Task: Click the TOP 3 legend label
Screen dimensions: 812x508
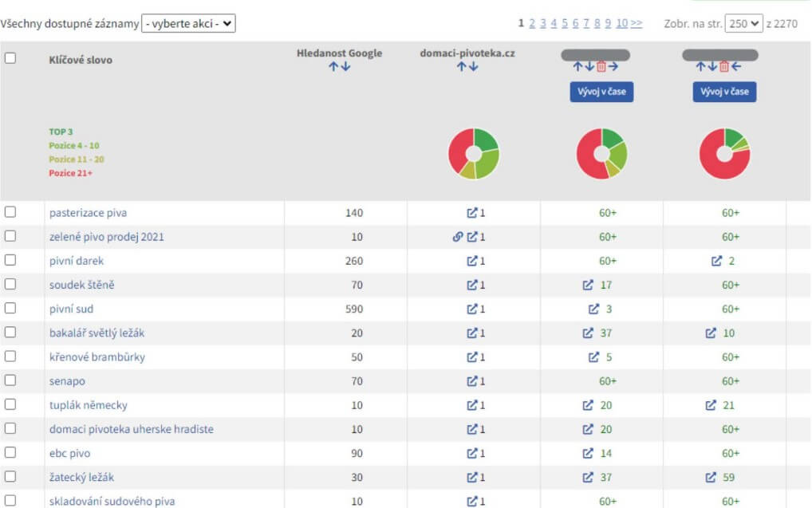Action: tap(61, 132)
